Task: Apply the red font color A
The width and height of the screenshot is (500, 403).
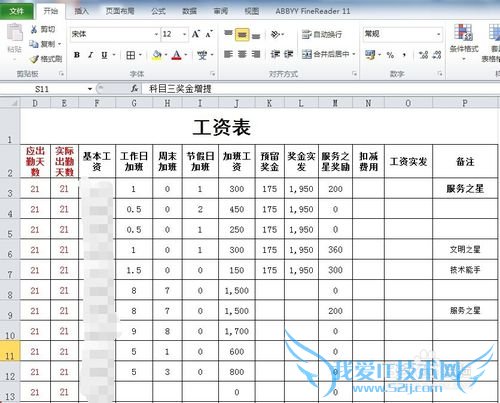Action: tap(177, 55)
